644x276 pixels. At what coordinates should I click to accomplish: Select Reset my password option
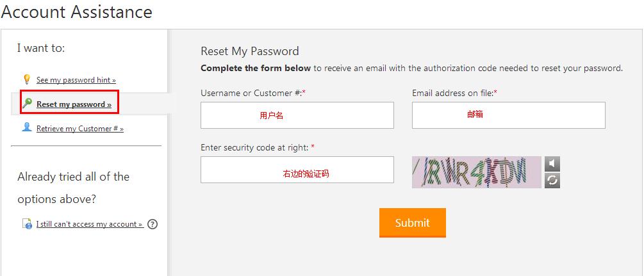(x=74, y=104)
